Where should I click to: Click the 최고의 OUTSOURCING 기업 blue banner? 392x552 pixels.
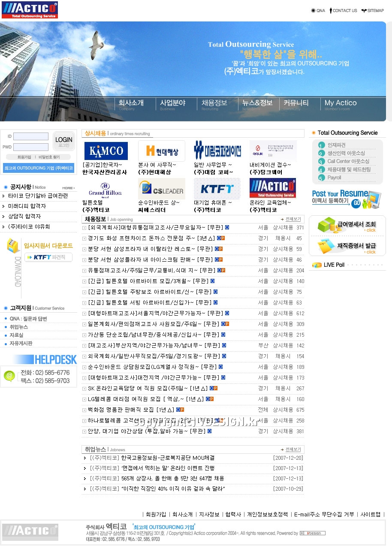[39, 168]
